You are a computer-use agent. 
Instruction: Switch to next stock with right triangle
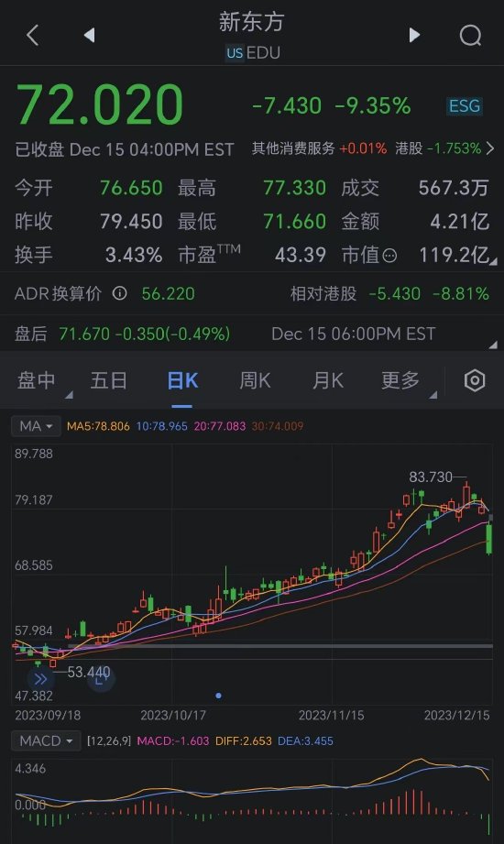tap(414, 35)
